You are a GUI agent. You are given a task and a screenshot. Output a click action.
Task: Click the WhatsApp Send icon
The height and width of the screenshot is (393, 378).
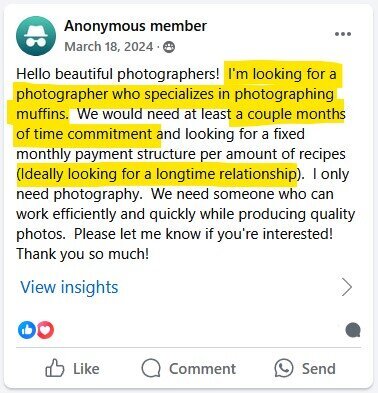[284, 368]
